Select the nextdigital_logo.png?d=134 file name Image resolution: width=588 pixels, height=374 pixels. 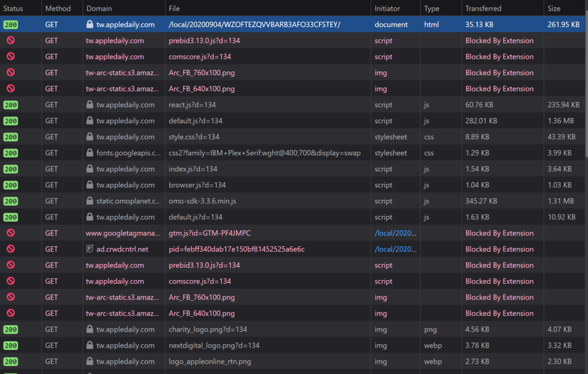click(214, 345)
